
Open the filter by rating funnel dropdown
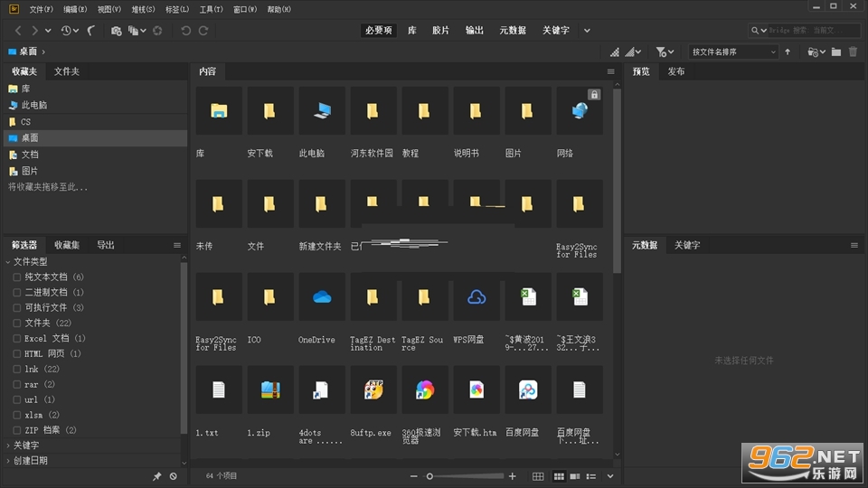(665, 52)
